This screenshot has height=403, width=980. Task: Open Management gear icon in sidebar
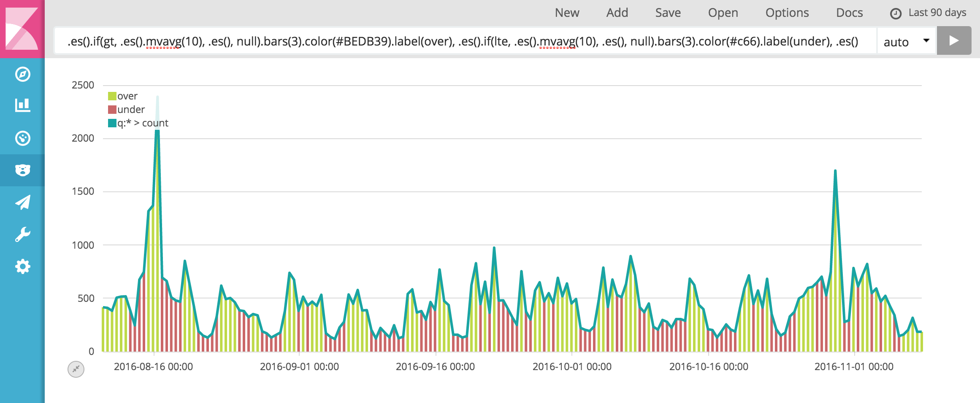click(22, 266)
